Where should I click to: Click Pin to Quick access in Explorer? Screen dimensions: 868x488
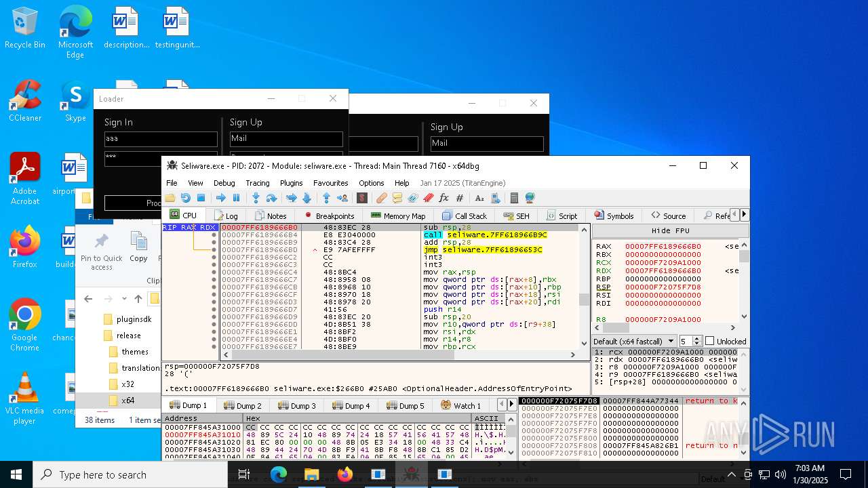[102, 251]
